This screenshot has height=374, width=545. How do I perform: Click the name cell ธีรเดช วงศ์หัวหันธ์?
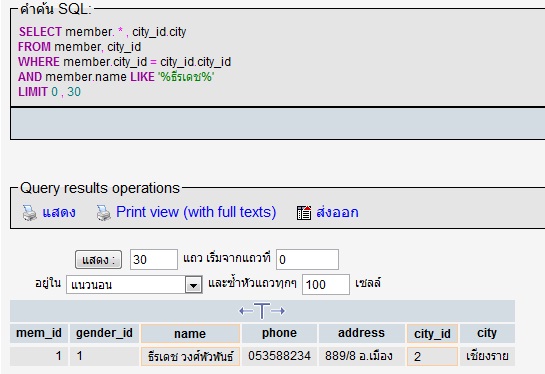point(190,356)
